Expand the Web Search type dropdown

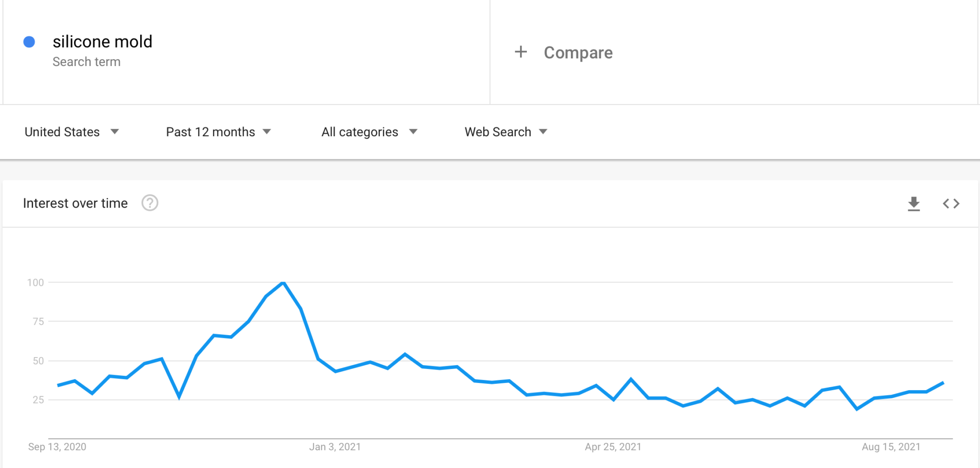click(x=505, y=132)
